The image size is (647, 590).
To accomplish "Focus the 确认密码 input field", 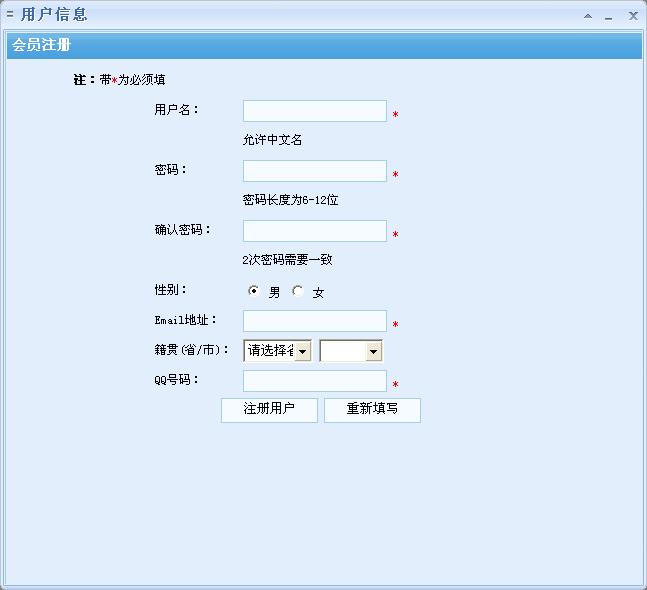I will tap(314, 231).
